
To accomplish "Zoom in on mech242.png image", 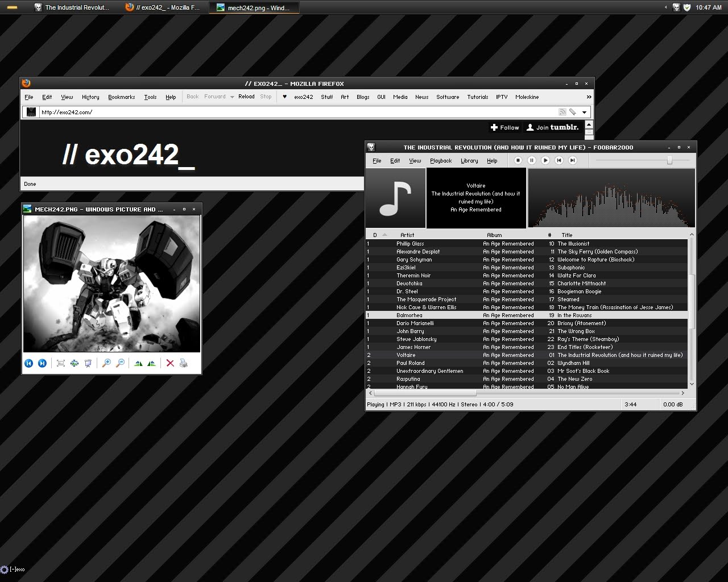I will [106, 363].
